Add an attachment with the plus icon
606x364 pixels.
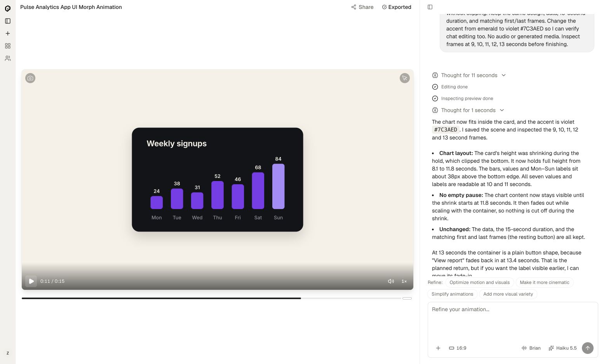pyautogui.click(x=438, y=348)
